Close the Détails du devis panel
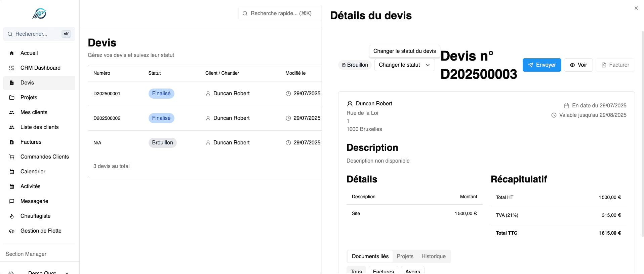The height and width of the screenshot is (274, 644). click(x=636, y=8)
